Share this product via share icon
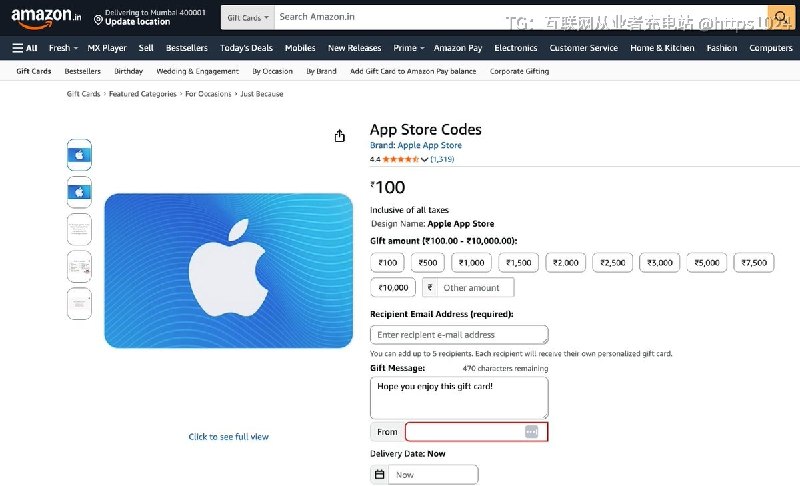Screen dimensions: 800x486 point(340,136)
